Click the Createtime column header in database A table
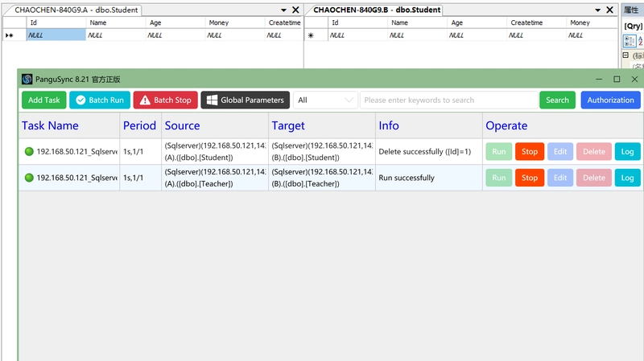644x361 pixels. [284, 23]
